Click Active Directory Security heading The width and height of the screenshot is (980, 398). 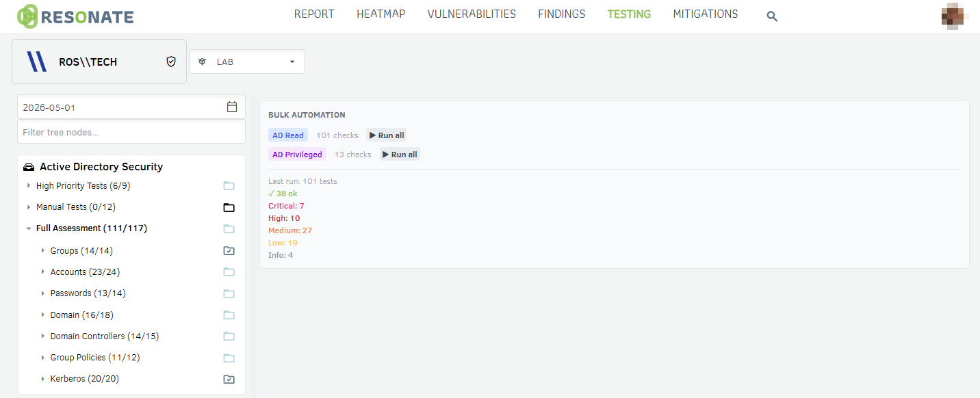[x=101, y=167]
